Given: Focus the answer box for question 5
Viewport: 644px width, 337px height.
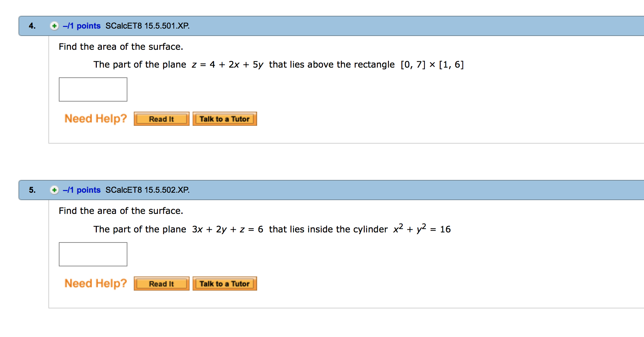Looking at the screenshot, I should tap(93, 254).
